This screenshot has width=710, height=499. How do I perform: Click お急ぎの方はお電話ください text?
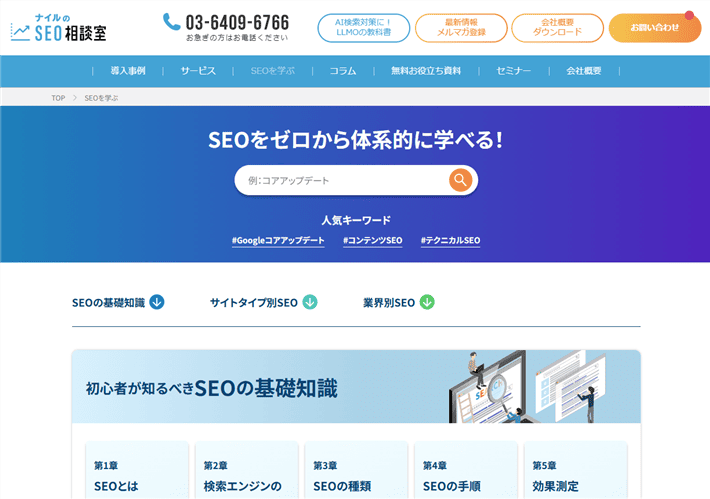coord(237,38)
